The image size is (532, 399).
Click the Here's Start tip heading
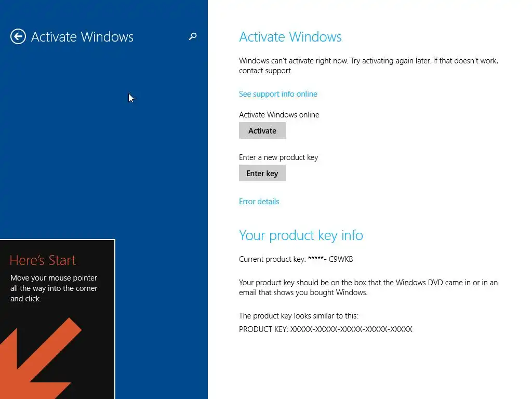click(x=43, y=260)
